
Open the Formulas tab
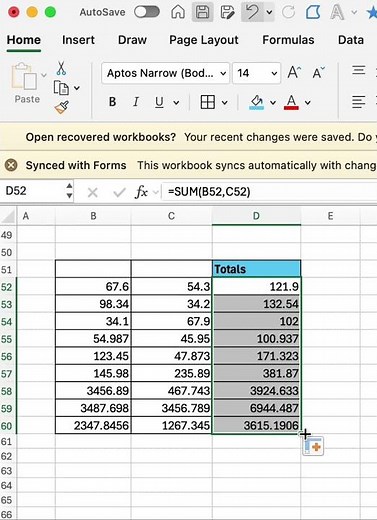pyautogui.click(x=288, y=40)
